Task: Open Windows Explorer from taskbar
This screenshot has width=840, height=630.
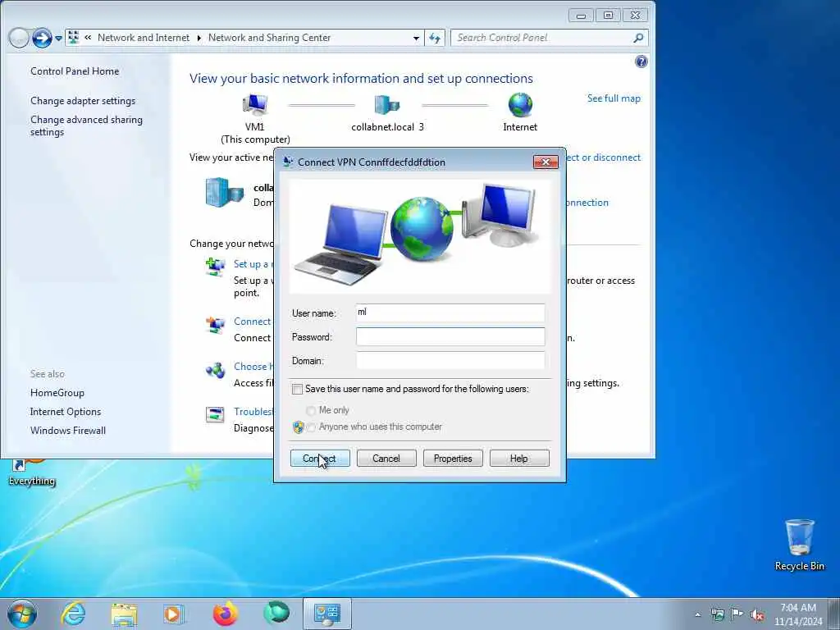Action: (125, 614)
